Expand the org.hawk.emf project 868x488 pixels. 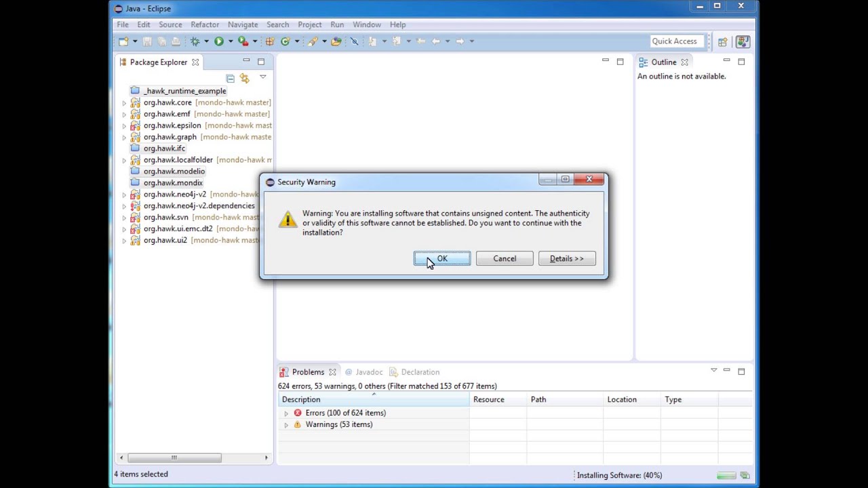[124, 115]
